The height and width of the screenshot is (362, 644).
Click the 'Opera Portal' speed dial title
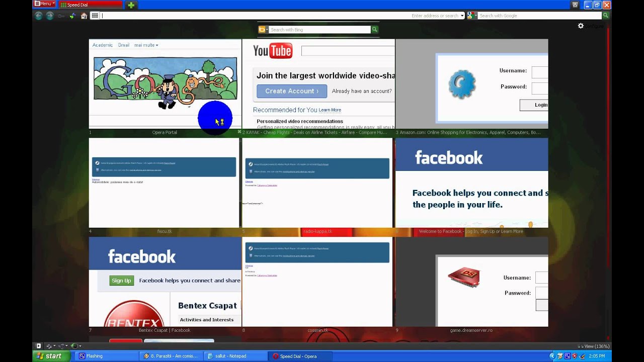[x=165, y=133]
